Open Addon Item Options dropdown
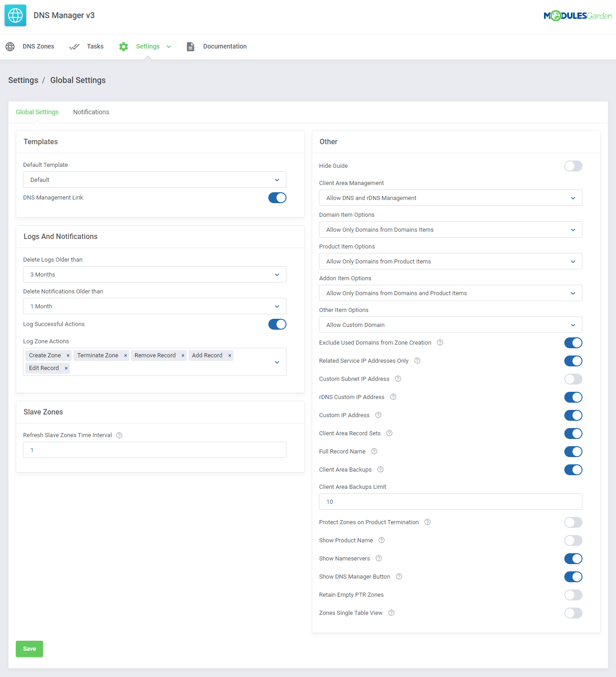The image size is (616, 677). pos(451,293)
